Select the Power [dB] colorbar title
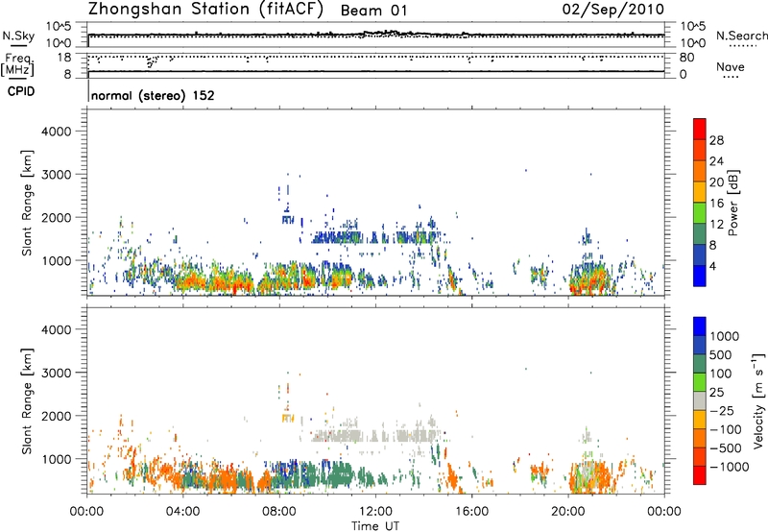Viewport: 768px width, 532px height. point(732,203)
